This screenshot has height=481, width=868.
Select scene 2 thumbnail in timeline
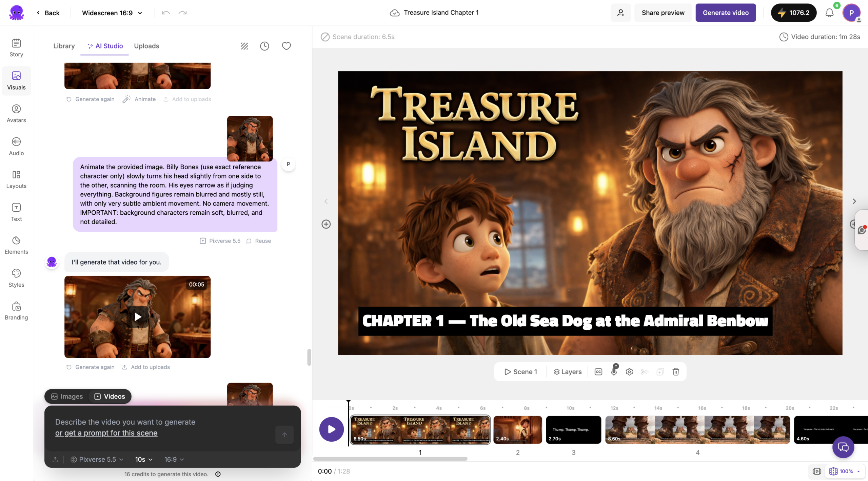tap(518, 430)
